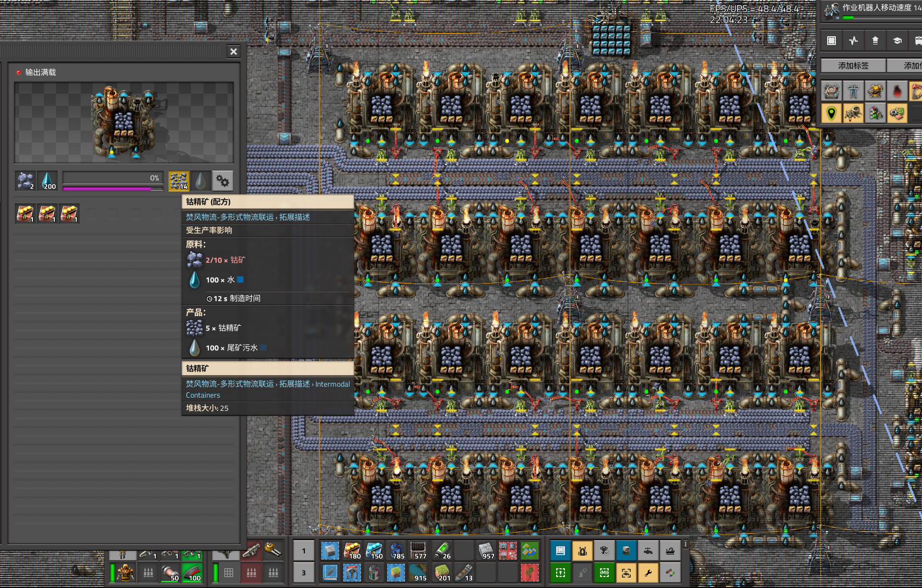Image resolution: width=922 pixels, height=588 pixels.
Task: Click the ammo slot showing 100
Action: [x=192, y=573]
